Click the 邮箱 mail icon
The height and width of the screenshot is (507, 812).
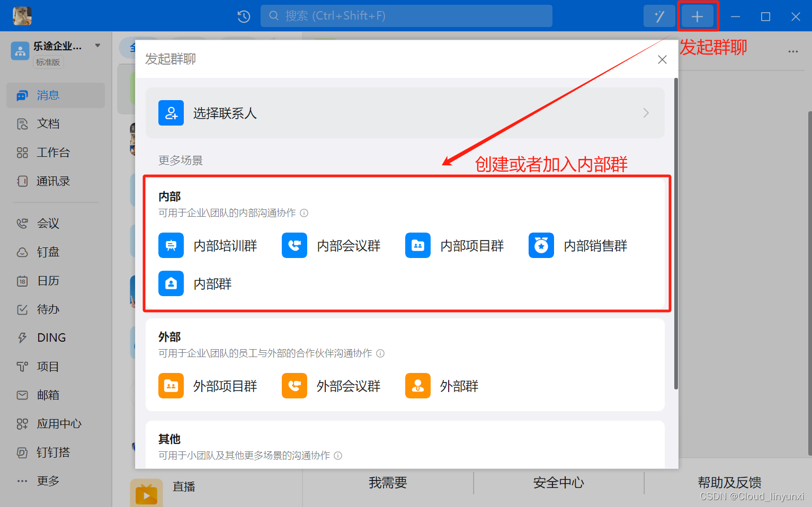(x=22, y=395)
